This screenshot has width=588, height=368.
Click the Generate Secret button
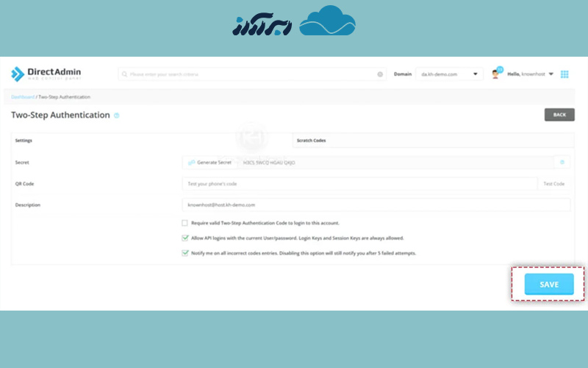pos(209,162)
